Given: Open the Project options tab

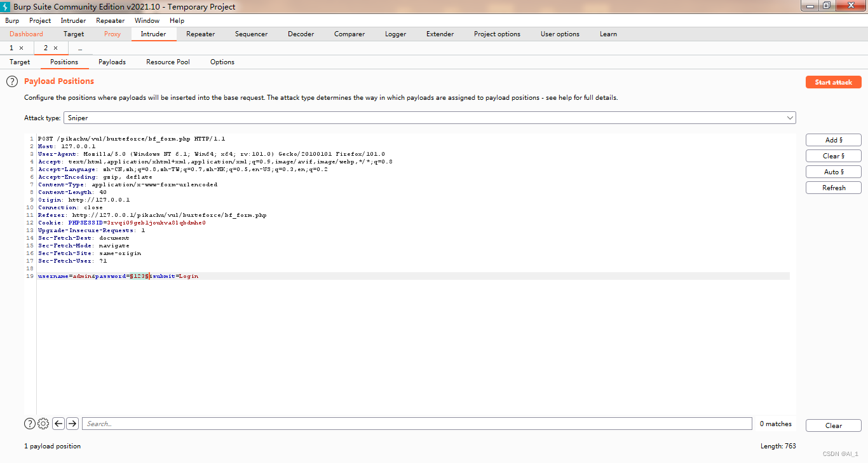Looking at the screenshot, I should 497,34.
